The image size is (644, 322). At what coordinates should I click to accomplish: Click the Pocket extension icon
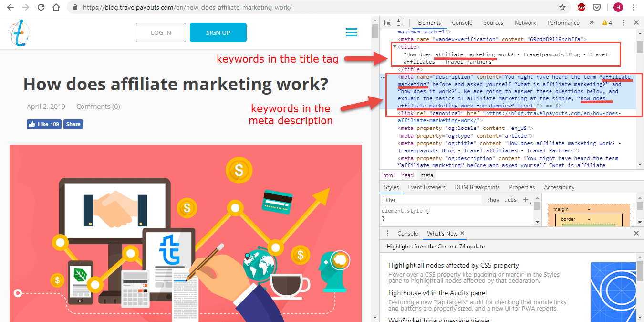(x=596, y=7)
